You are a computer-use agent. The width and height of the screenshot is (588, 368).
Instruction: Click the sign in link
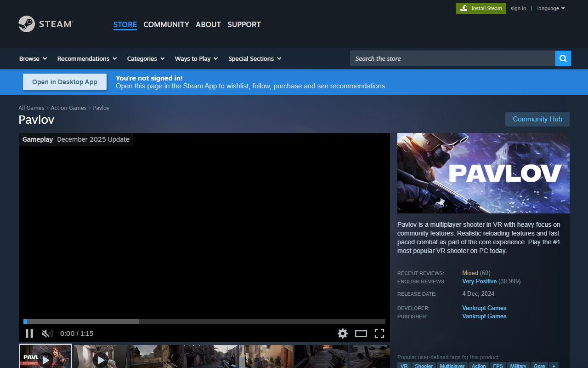[x=519, y=8]
